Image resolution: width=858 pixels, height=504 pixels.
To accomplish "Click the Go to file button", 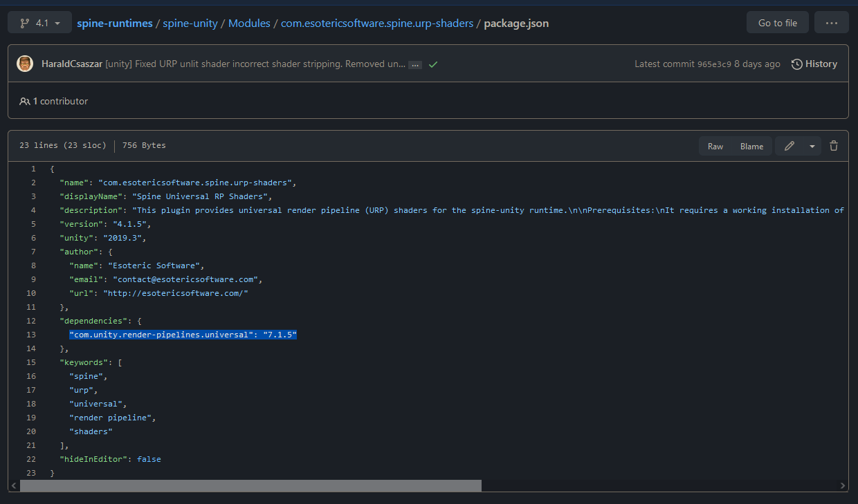I will point(778,23).
